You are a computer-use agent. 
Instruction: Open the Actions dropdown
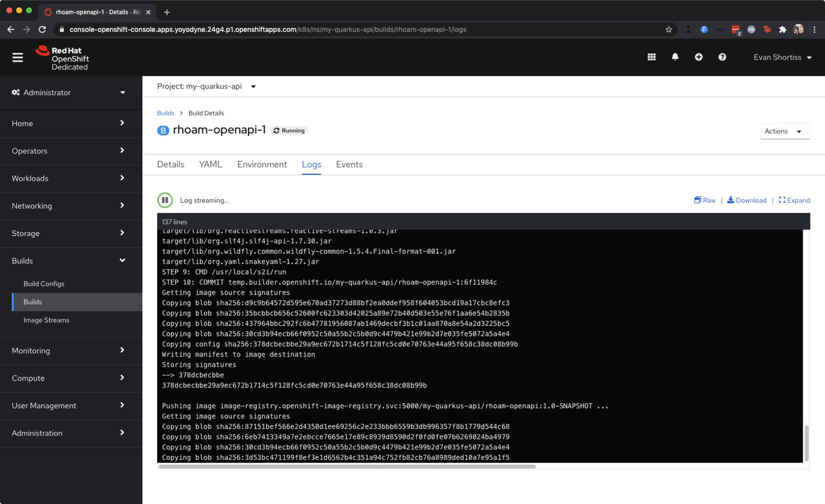[x=785, y=131]
